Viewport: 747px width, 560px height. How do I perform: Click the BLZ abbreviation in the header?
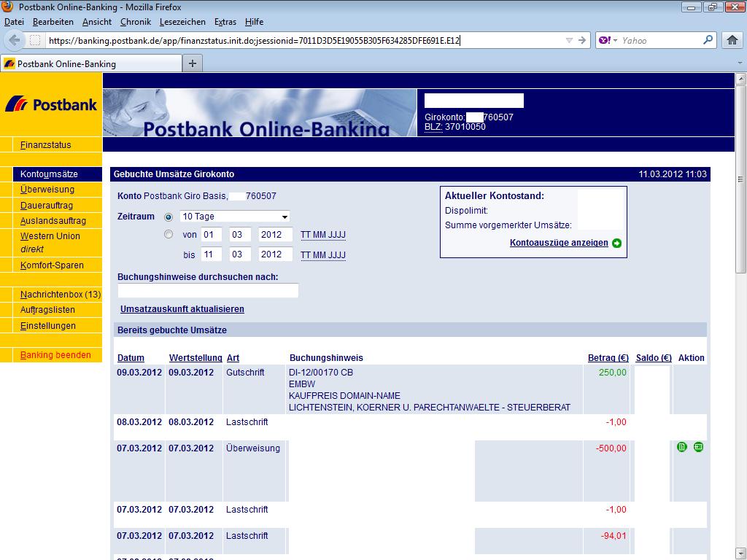pos(433,127)
